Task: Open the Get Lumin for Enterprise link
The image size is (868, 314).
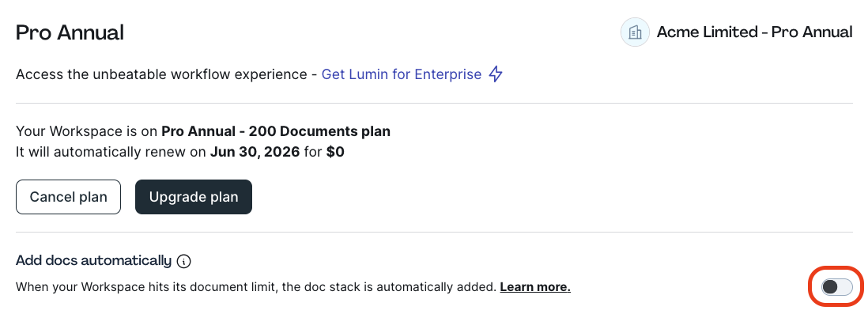Action: click(x=402, y=74)
